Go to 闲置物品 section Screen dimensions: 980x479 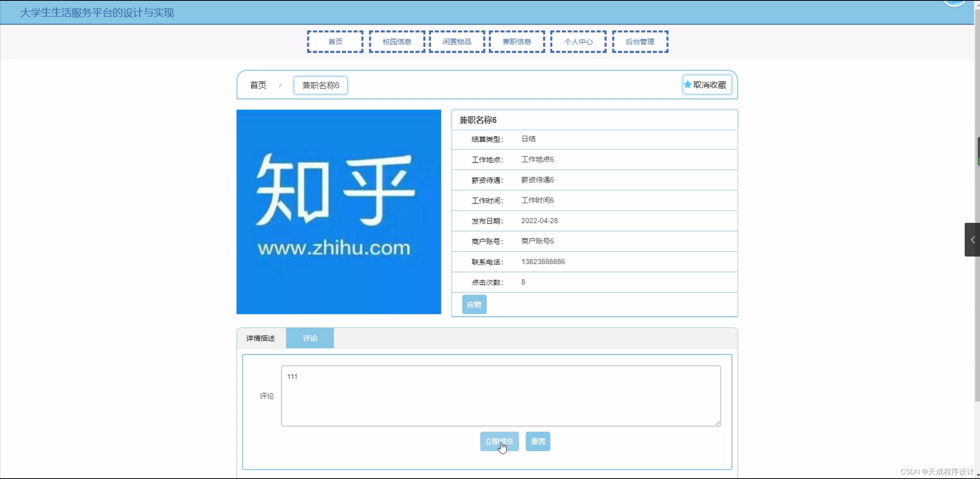pos(457,42)
